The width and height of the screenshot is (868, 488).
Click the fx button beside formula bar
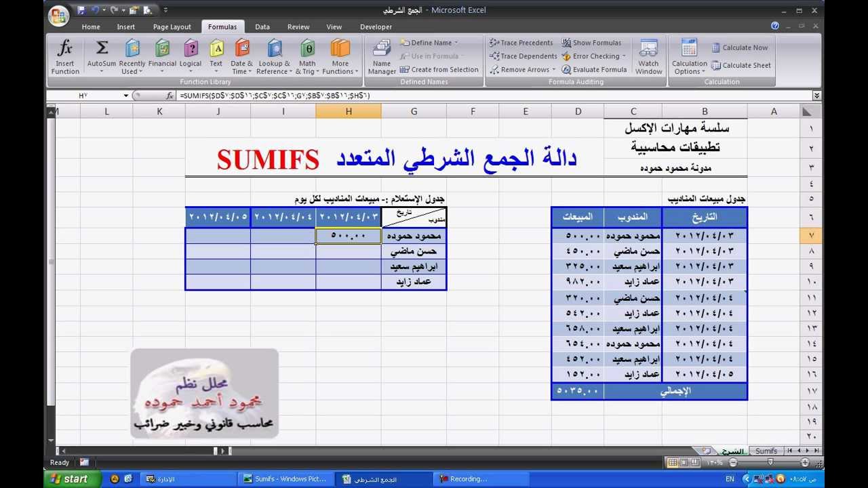pyautogui.click(x=170, y=96)
